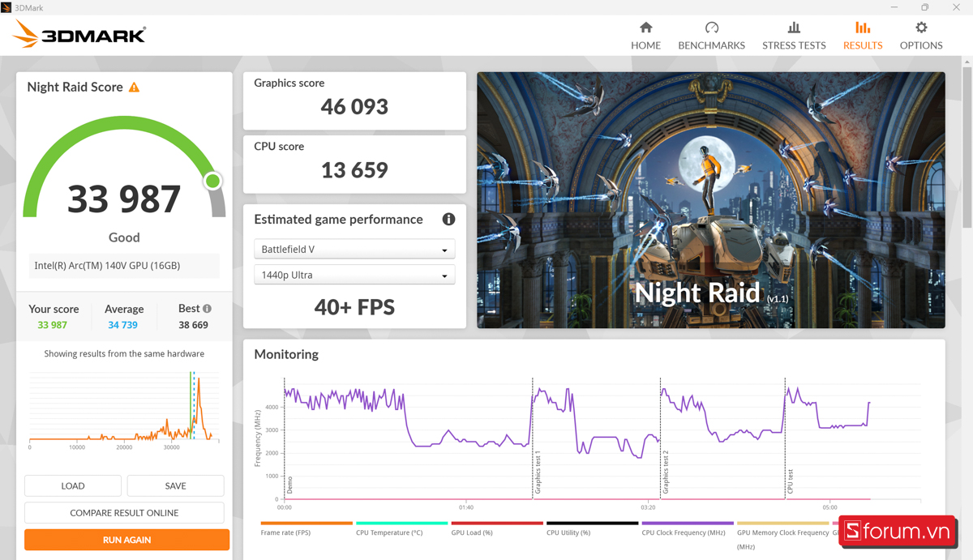Switch to STRESS TESTS tab
Screen dimensions: 973x560
794,36
